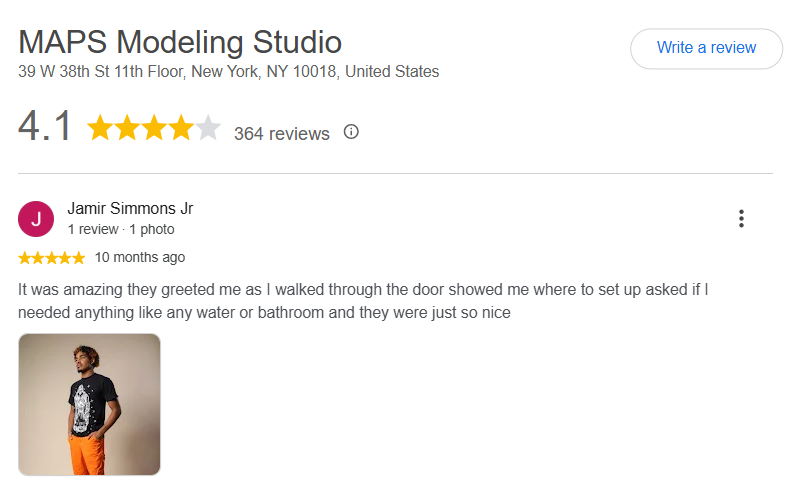Screen dimensions: 789x485
Task: Click the second line of the review text
Action: click(264, 313)
